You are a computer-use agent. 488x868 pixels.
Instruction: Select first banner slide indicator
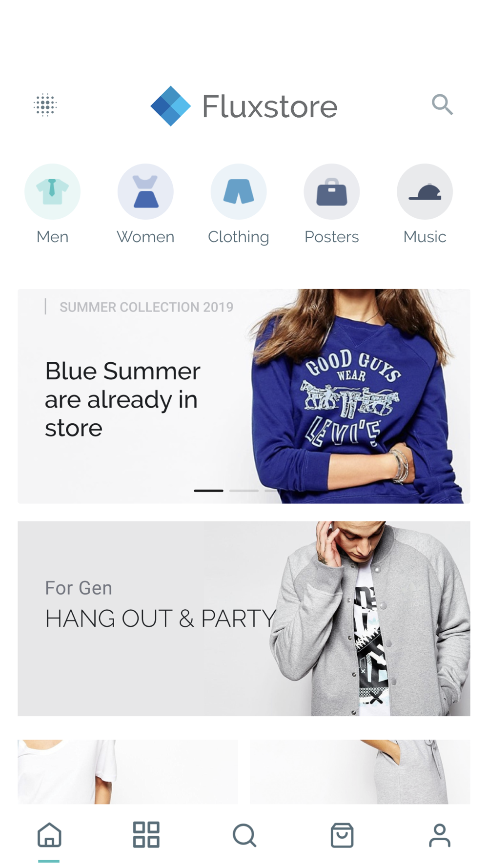(208, 491)
